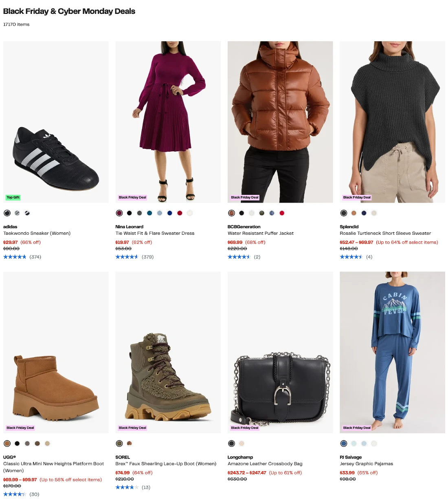Click Top Gift badge on adidas sneaker

click(x=13, y=198)
